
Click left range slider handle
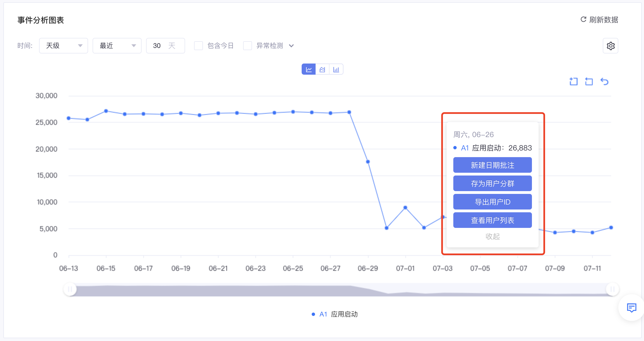(x=70, y=289)
